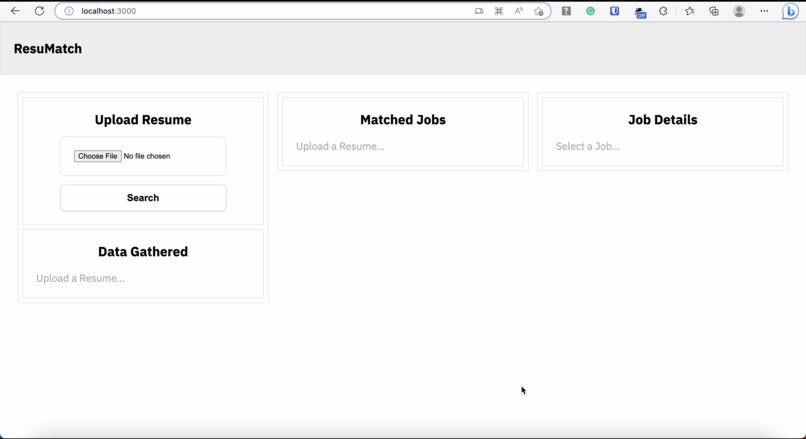The image size is (806, 439).
Task: View site information icon in address bar
Action: [x=69, y=11]
